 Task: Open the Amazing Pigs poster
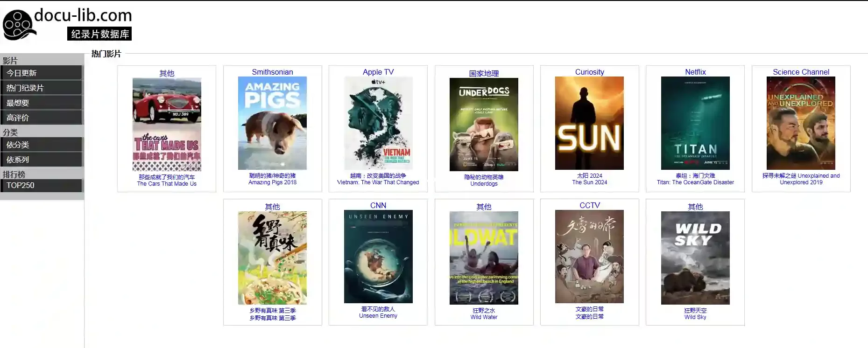click(x=272, y=123)
